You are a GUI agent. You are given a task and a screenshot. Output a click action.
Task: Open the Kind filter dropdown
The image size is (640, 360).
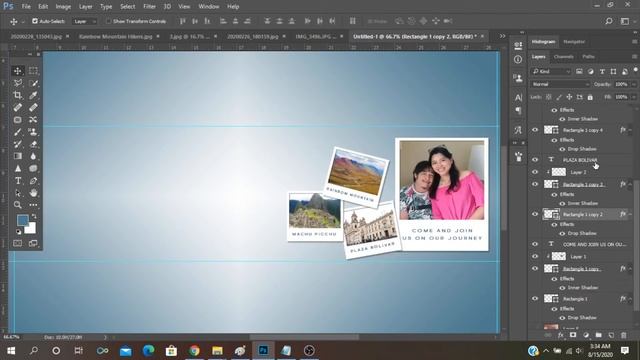point(551,71)
